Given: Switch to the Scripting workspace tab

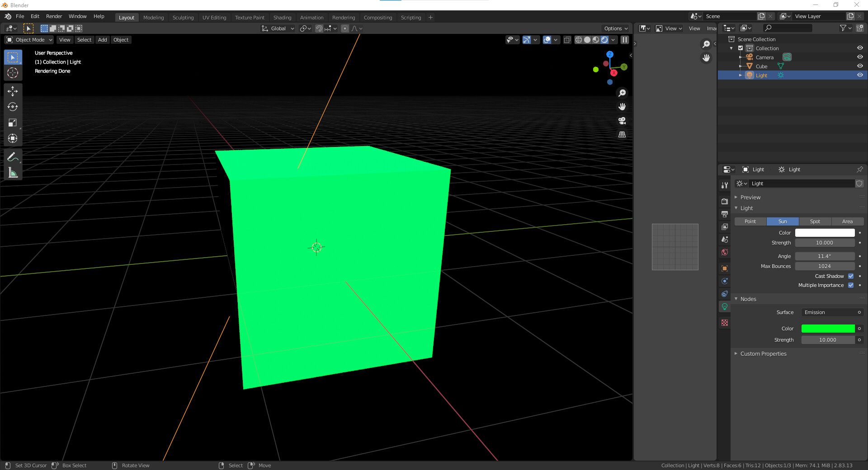Looking at the screenshot, I should [x=410, y=18].
